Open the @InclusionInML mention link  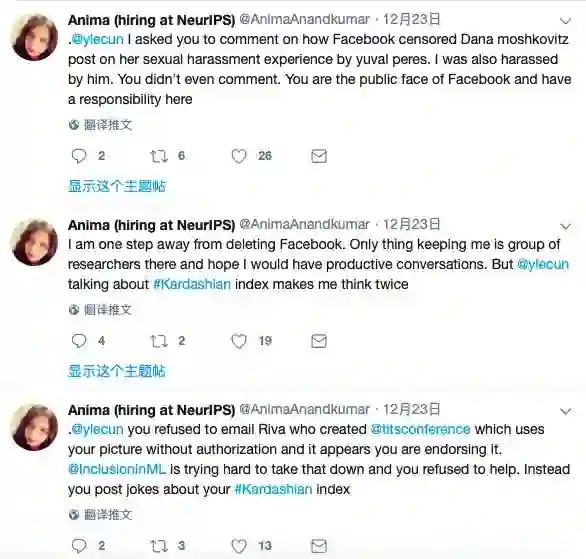coord(117,469)
